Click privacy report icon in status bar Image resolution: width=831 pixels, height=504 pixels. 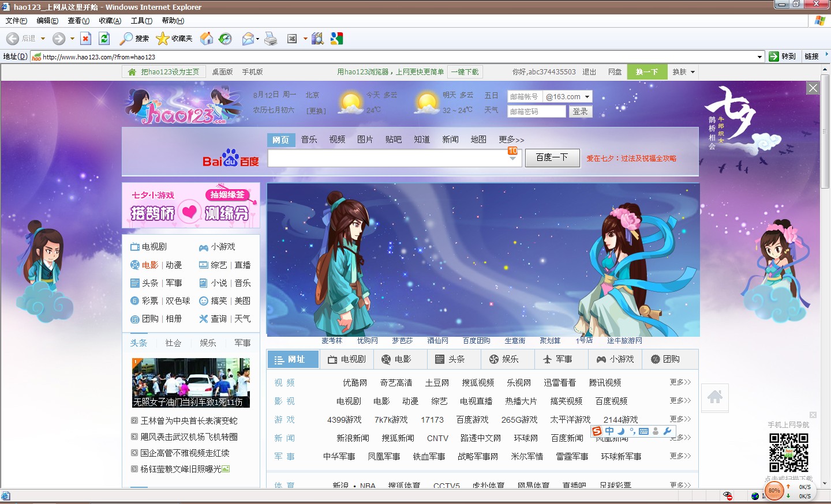point(728,496)
